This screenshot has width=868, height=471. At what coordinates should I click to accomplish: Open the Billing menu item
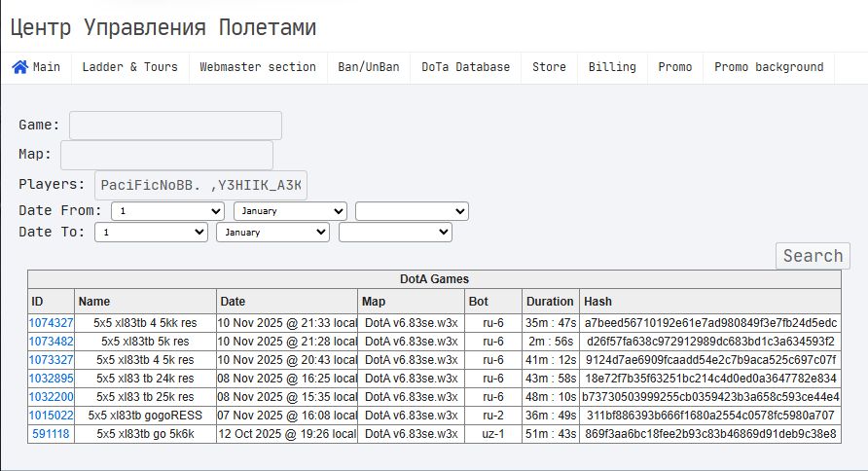tap(612, 67)
